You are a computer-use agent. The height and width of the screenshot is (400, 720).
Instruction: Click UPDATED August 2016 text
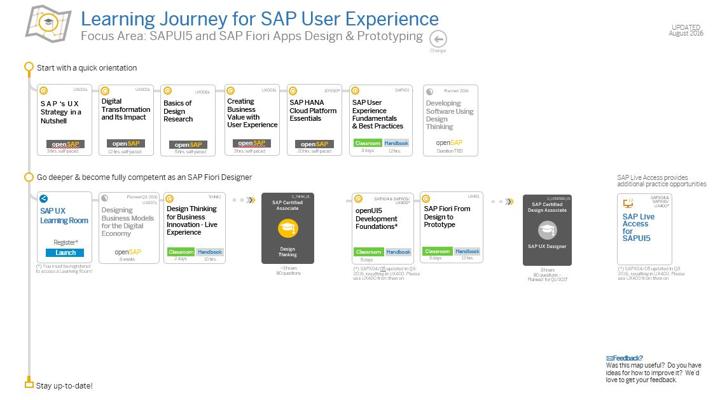(686, 30)
